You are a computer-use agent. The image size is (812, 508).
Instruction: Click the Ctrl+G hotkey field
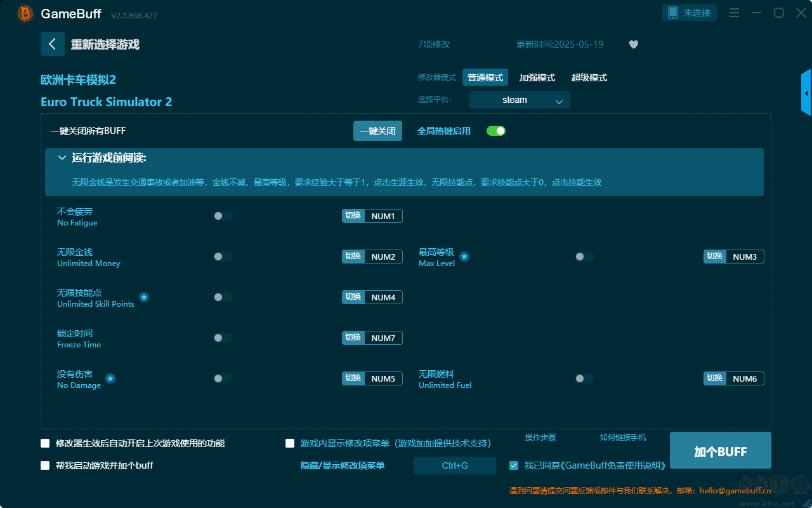click(x=455, y=465)
